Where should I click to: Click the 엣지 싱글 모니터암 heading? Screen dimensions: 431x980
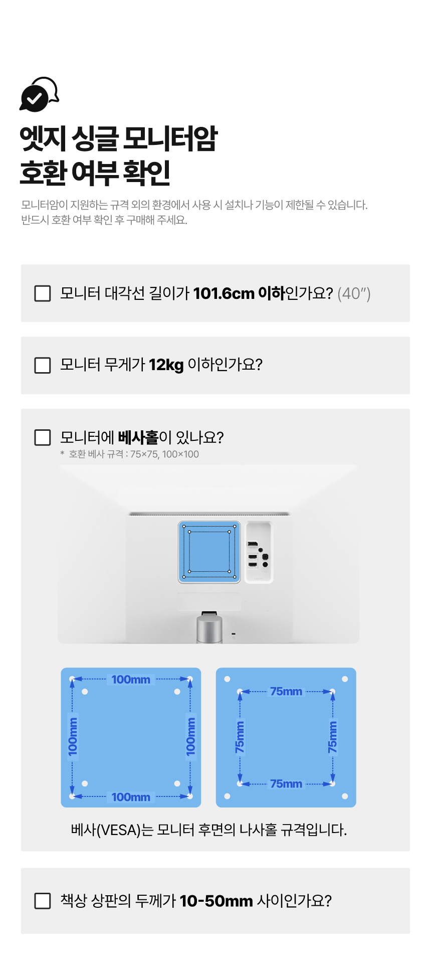tap(119, 139)
